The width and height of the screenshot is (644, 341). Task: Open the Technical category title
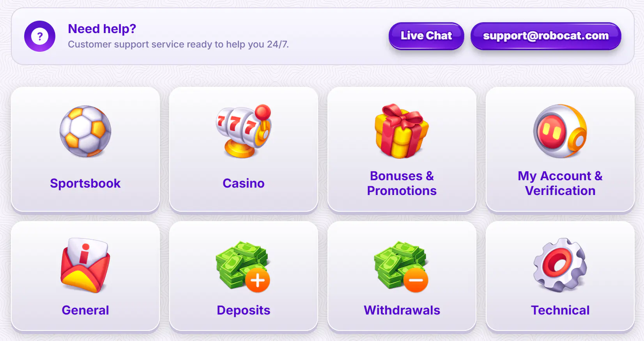point(560,310)
